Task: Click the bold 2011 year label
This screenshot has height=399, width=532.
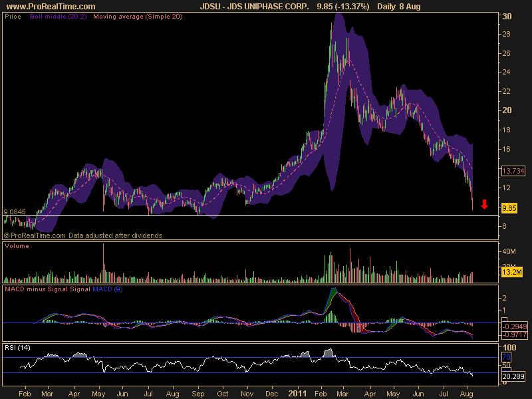Action: [x=297, y=394]
